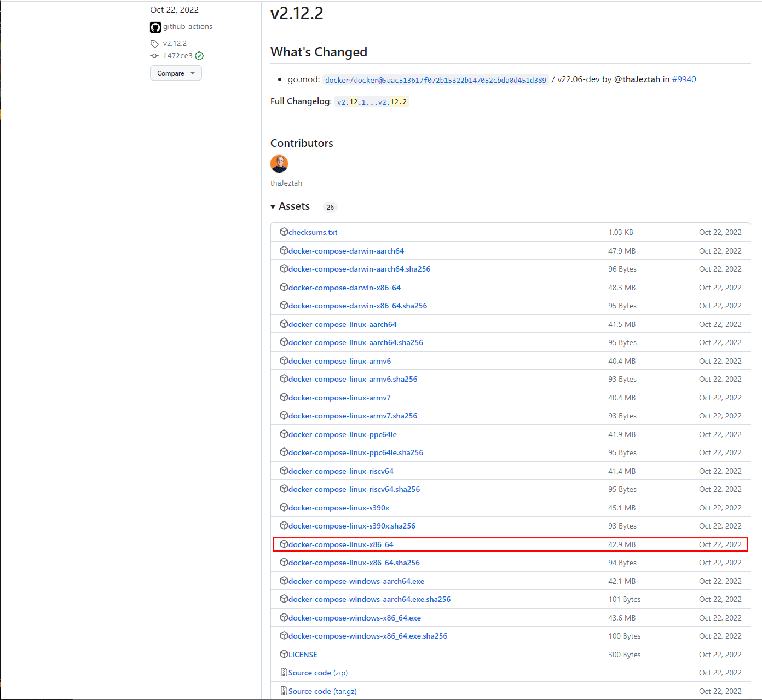Download docker-compose-linux-ppc64le
762x700 pixels.
coord(343,434)
